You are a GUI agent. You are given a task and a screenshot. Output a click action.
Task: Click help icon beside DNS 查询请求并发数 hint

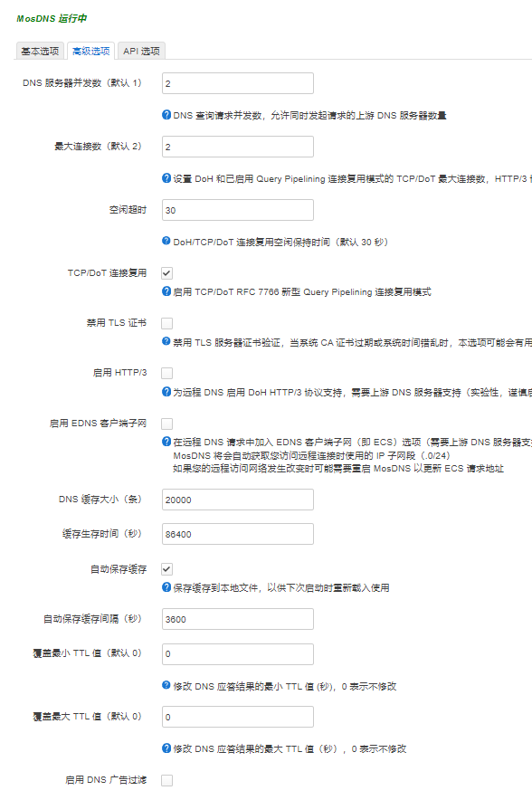pyautogui.click(x=166, y=115)
